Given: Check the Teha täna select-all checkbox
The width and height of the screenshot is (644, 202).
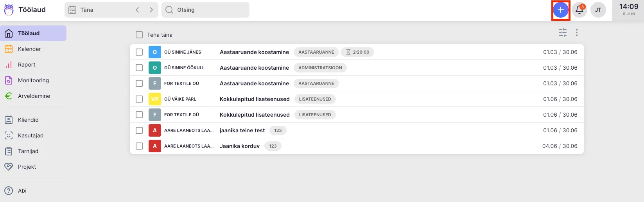Looking at the screenshot, I should click(x=139, y=35).
